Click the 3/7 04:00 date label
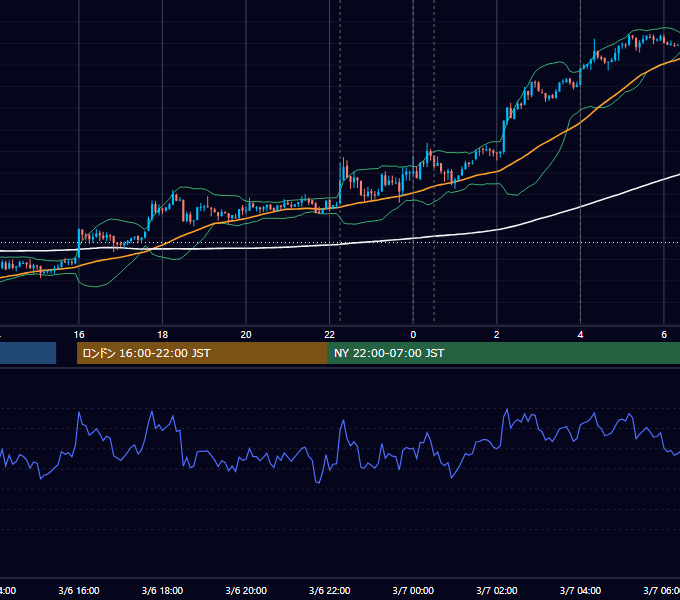 coord(580,590)
